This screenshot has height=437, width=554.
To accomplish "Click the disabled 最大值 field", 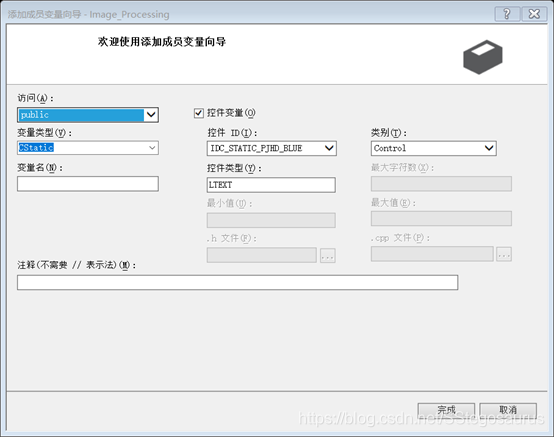I will (x=441, y=218).
